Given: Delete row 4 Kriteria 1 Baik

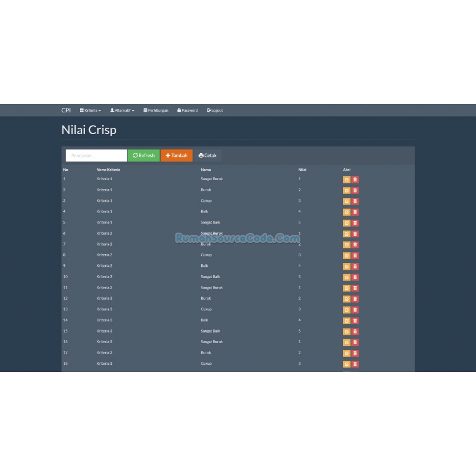Looking at the screenshot, I should 355,212.
